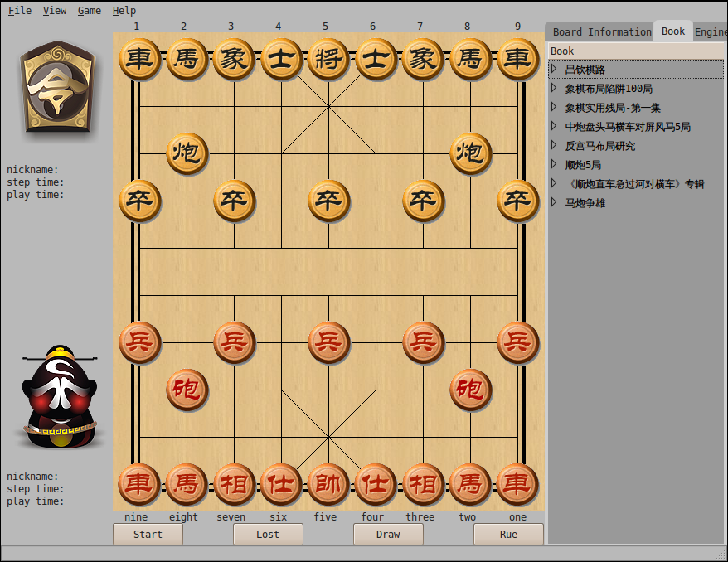This screenshot has width=728, height=562.
Task: Switch to the Engine tab
Action: pyautogui.click(x=711, y=32)
